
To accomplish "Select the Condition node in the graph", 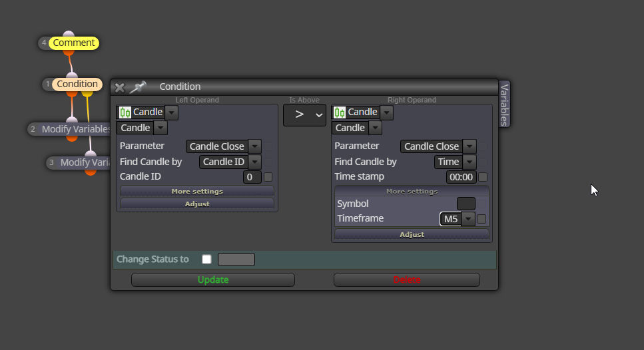I will (77, 84).
